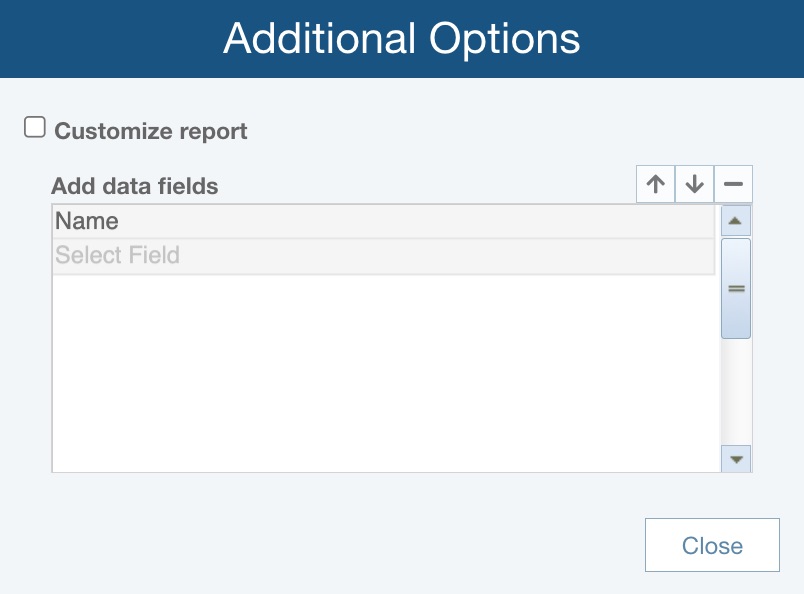Click the move field up arrow
804x594 pixels.
click(656, 185)
